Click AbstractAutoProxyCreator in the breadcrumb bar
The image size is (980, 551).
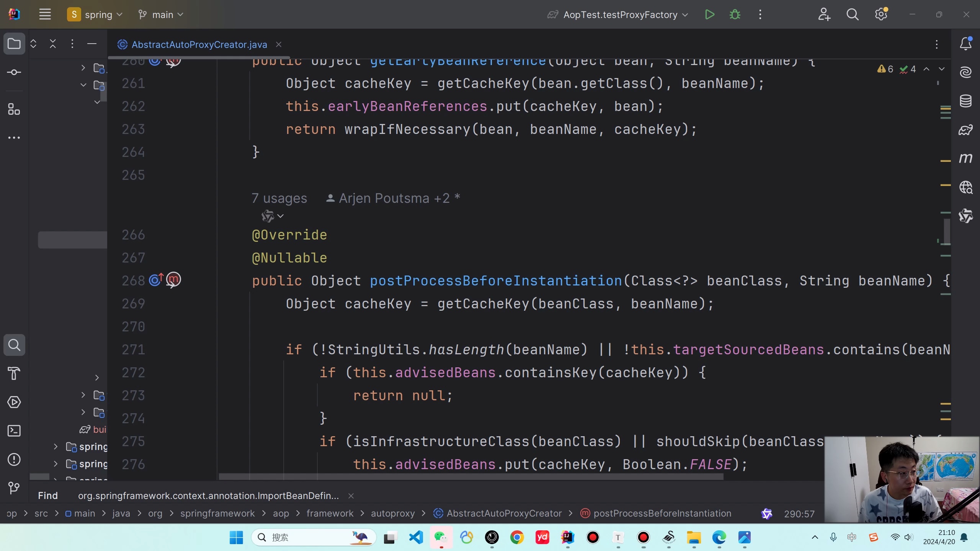(x=504, y=514)
